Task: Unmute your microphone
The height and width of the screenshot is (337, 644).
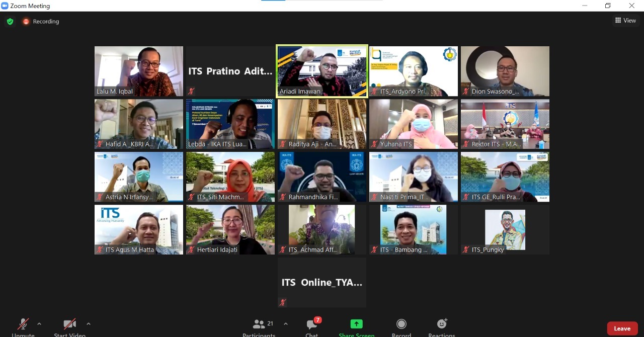Action: [x=22, y=324]
